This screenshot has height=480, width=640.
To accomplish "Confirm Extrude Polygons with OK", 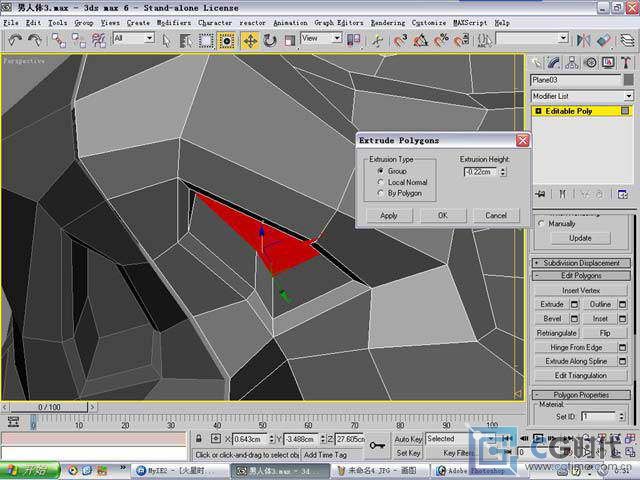I will 443,215.
